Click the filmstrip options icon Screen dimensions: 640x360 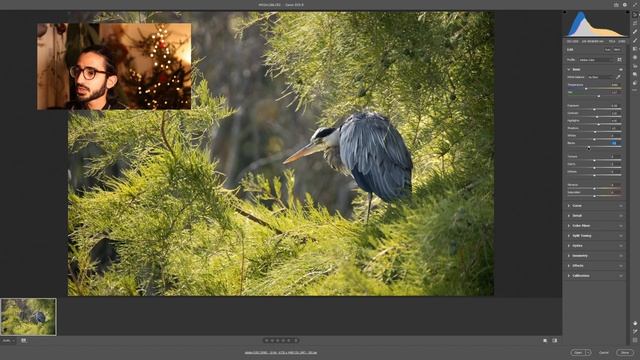point(24,340)
